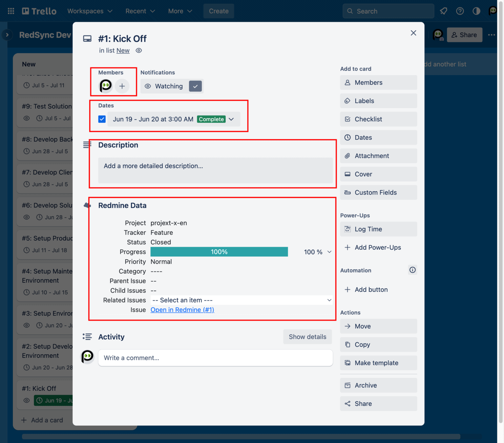Open the More menu in the top bar

coord(180,11)
